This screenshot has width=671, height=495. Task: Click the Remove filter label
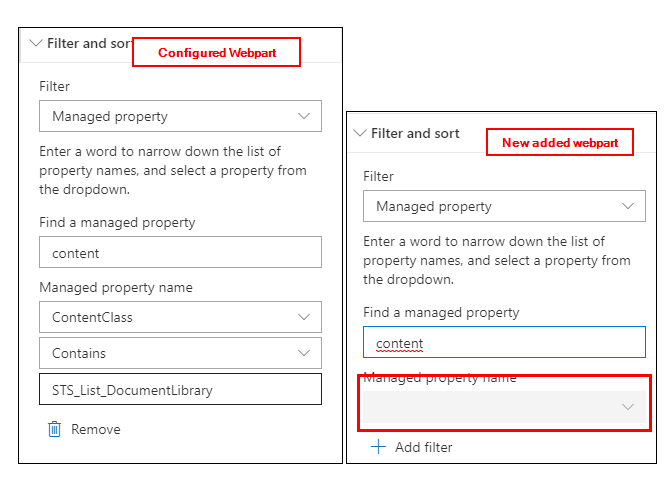pyautogui.click(x=96, y=429)
